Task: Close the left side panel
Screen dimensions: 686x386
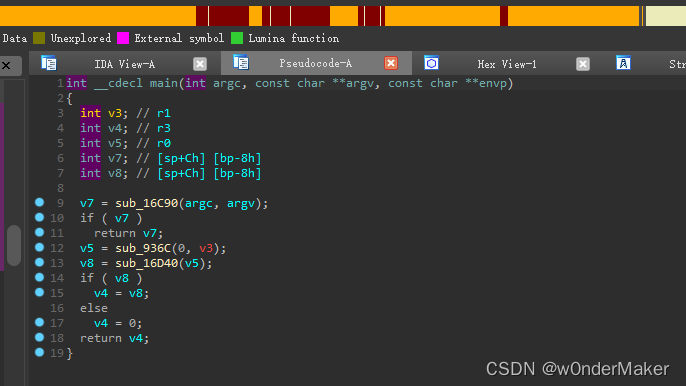Action: pos(6,66)
